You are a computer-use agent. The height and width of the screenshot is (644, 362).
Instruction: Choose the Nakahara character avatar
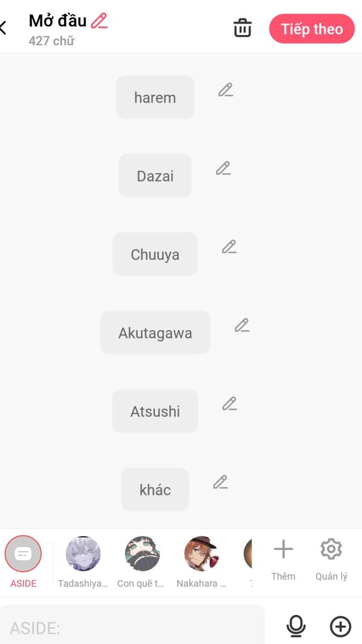click(x=201, y=562)
